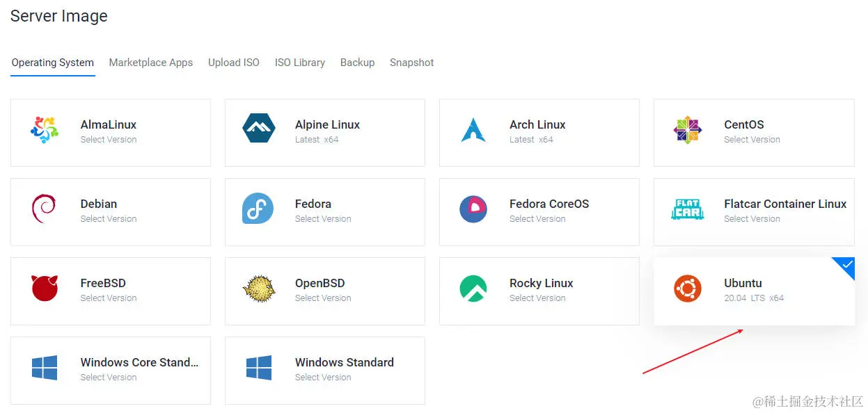Expand FreeBSD Select Version option
The image size is (868, 413).
(x=109, y=298)
